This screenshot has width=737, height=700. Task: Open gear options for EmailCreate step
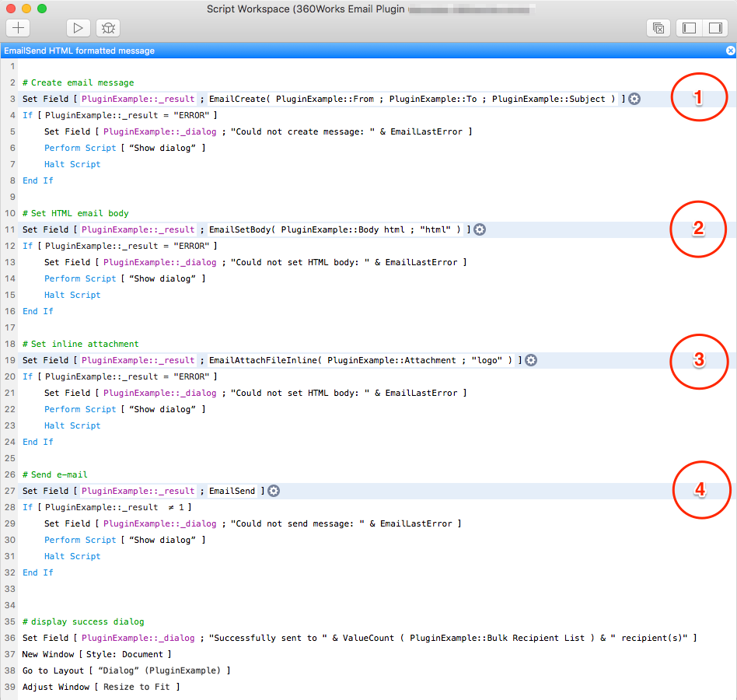(x=634, y=100)
